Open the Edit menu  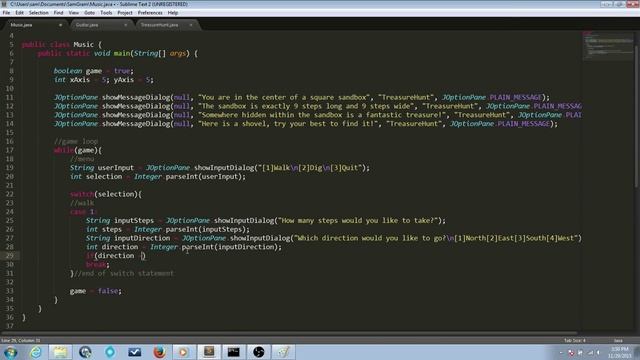tap(19, 13)
